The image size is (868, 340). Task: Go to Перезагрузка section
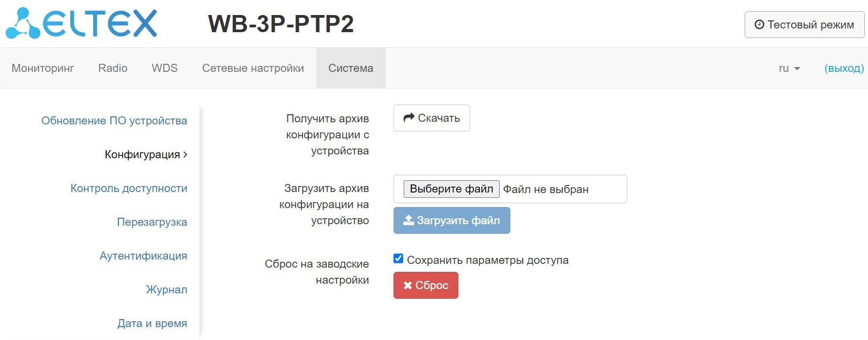click(152, 222)
